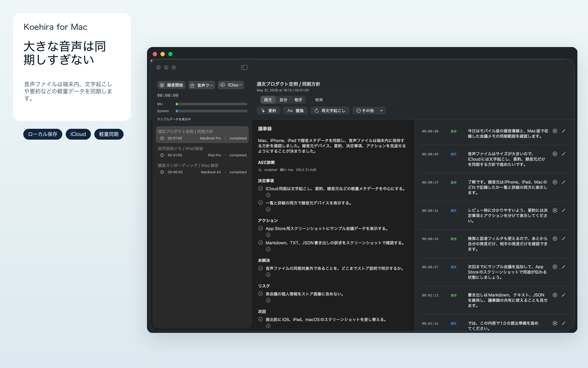Play segment at 00:00:09
The width and height of the screenshot is (588, 368).
(555, 154)
